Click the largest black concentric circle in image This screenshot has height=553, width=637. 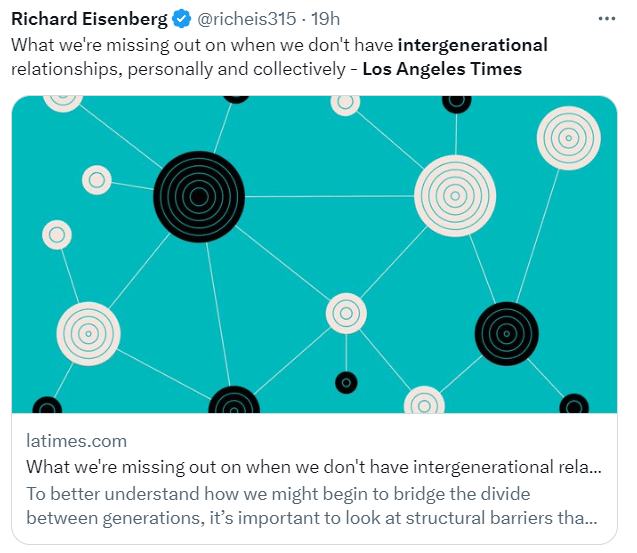[x=199, y=197]
